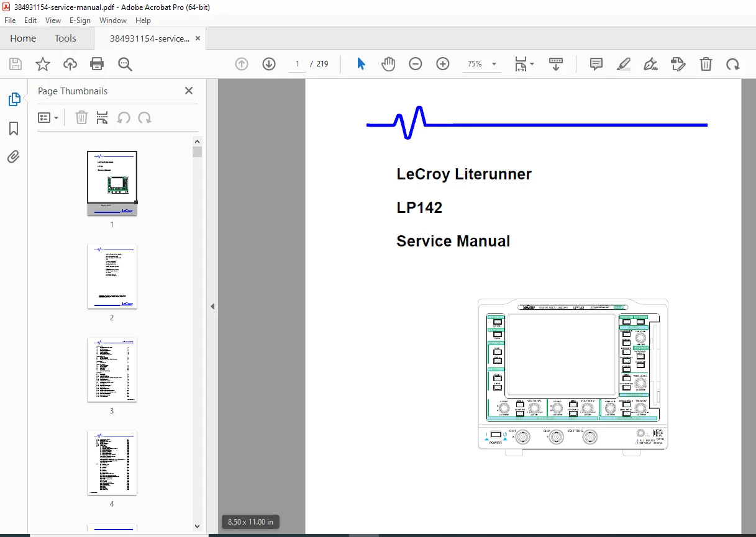Open the edit PDF tool icon

(678, 64)
